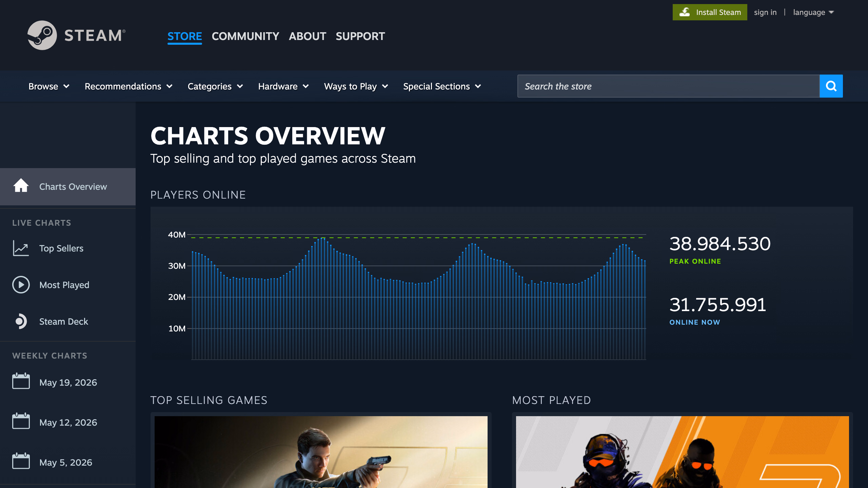Click the Charts Overview home icon
The width and height of the screenshot is (868, 488).
point(21,186)
